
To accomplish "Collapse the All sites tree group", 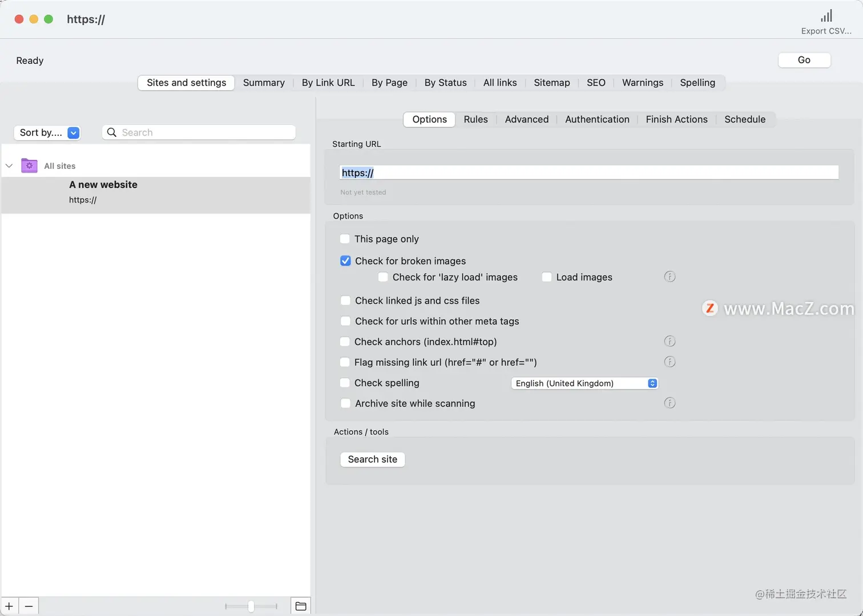I will pos(9,166).
